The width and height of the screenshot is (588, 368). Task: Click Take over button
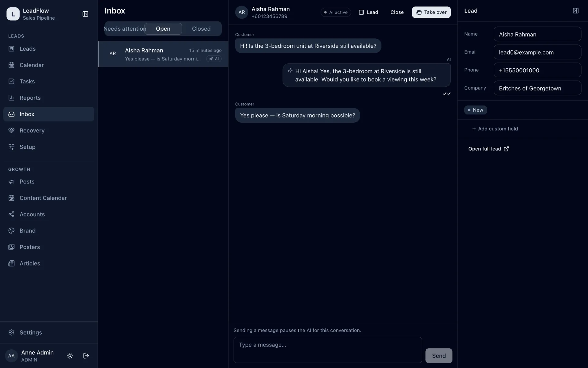coord(431,12)
